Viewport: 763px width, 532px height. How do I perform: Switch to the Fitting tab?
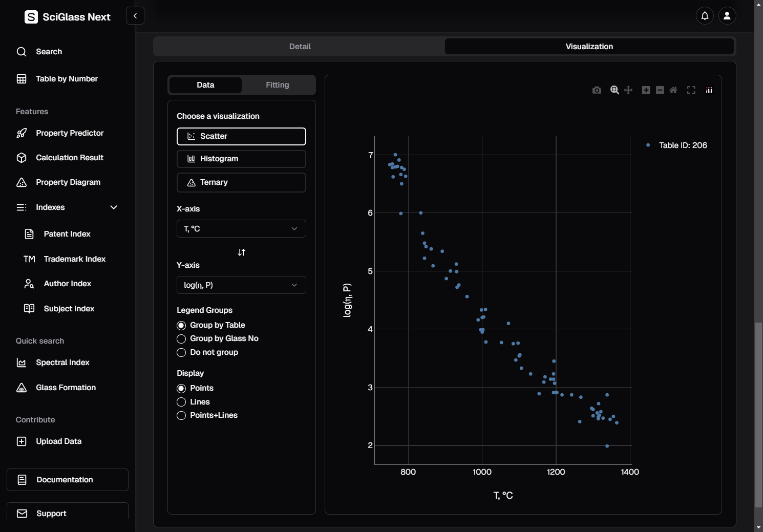tap(277, 85)
